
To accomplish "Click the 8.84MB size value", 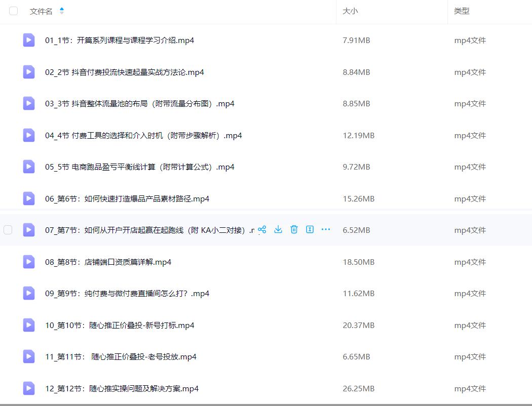I will [x=356, y=72].
